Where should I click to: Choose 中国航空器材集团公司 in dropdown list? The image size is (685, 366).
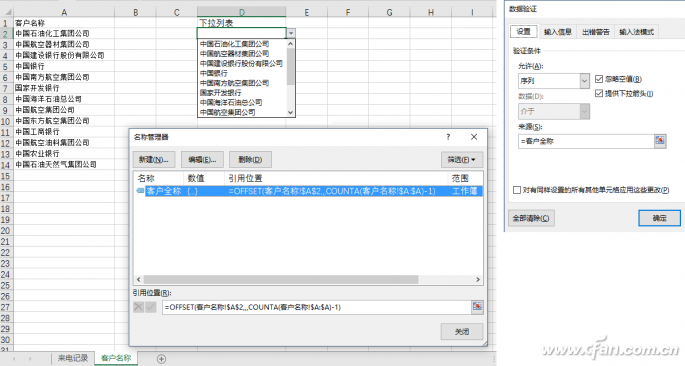[x=242, y=54]
